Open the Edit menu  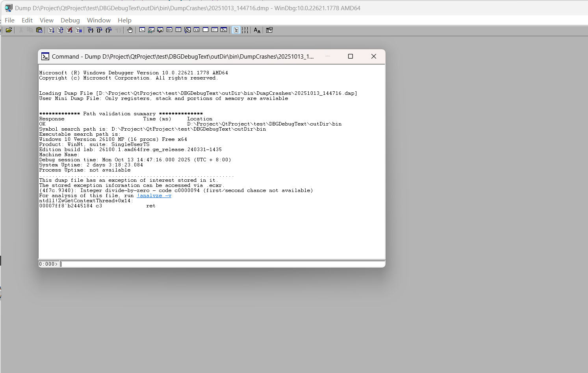27,20
